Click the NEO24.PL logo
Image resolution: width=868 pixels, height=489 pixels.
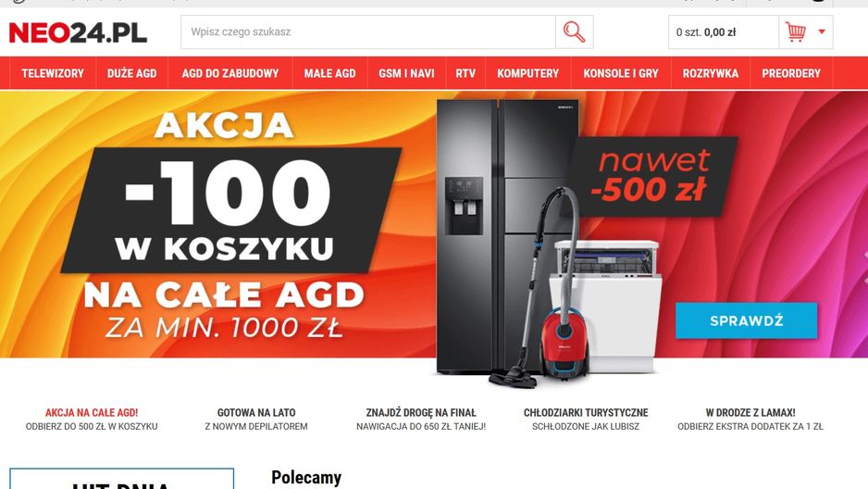[x=78, y=32]
